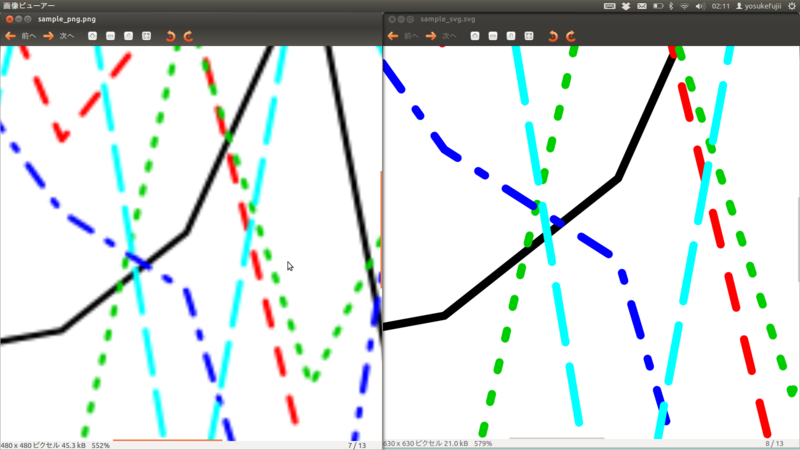Open the keyboard input indicator in top panel
Image resolution: width=800 pixels, height=450 pixels.
click(610, 6)
